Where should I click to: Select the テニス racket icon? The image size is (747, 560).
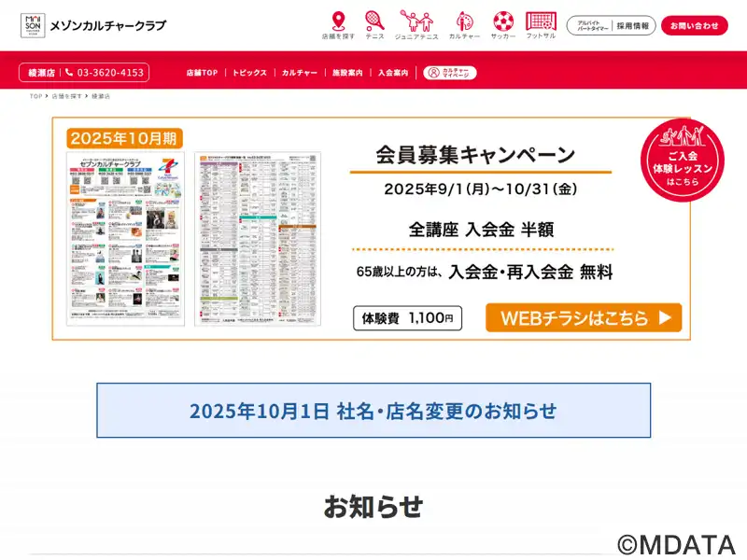tap(375, 26)
